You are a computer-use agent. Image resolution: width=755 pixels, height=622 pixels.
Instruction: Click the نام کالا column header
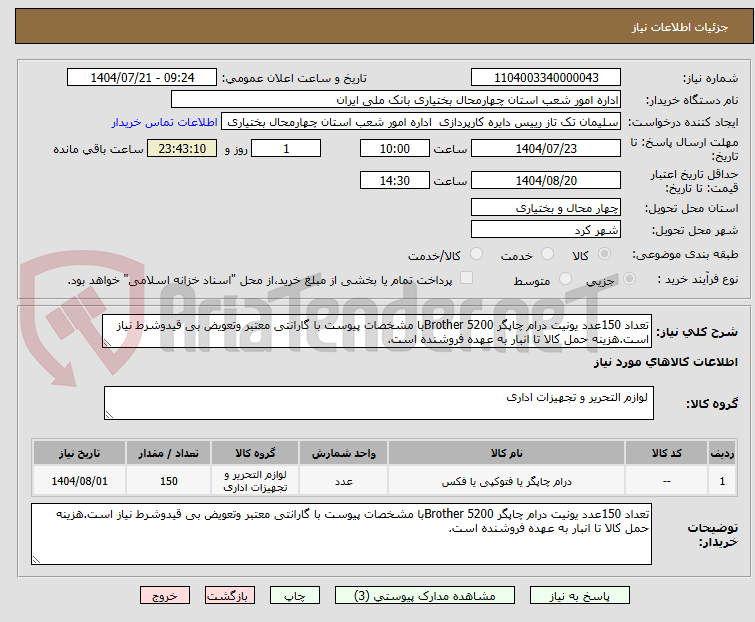click(507, 453)
